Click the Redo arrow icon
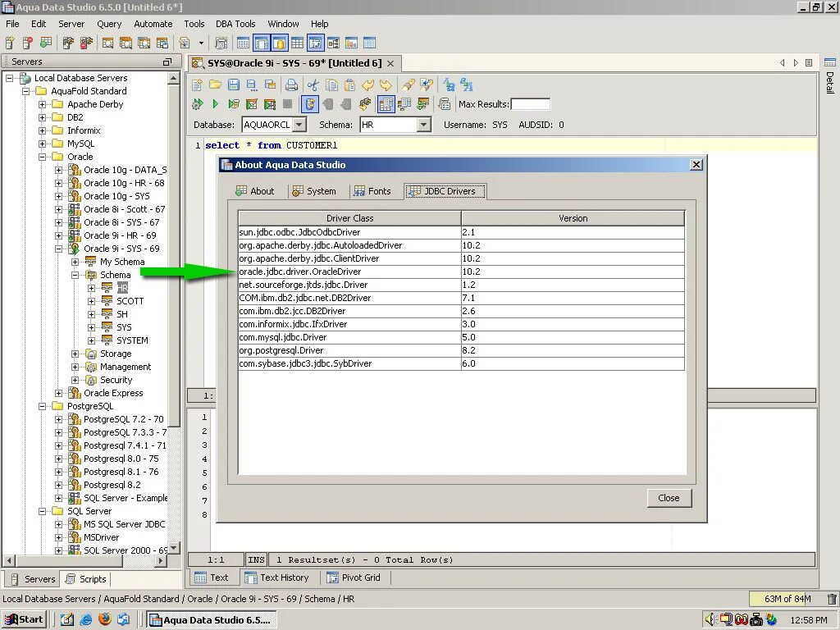The height and width of the screenshot is (630, 840). [x=386, y=84]
